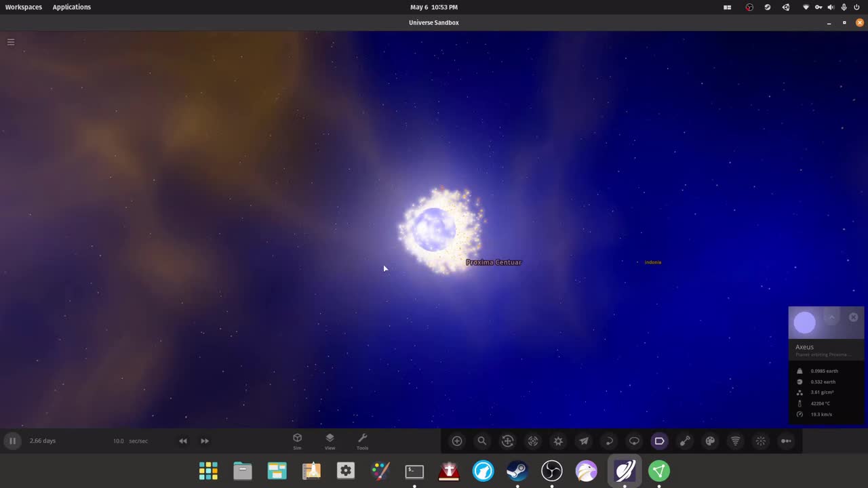
Task: Open Universe Sandbox dock icon
Action: click(x=625, y=470)
